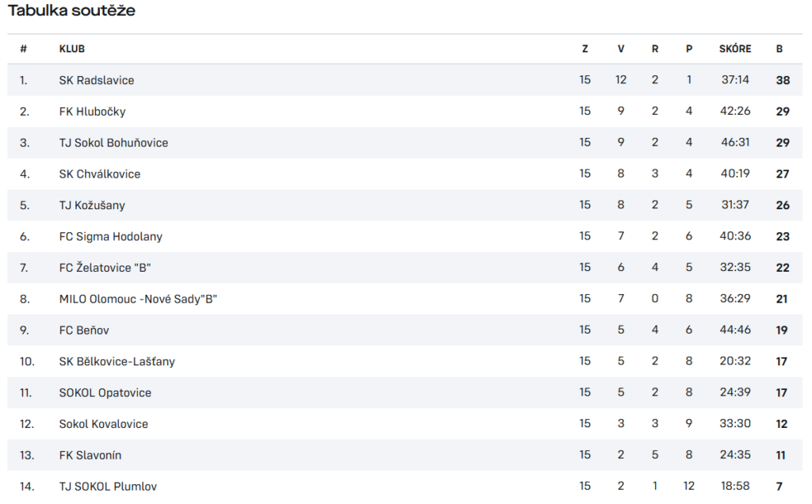Open the FK Hlubočky club link
Viewport: 812px width, 504px height.
click(92, 111)
